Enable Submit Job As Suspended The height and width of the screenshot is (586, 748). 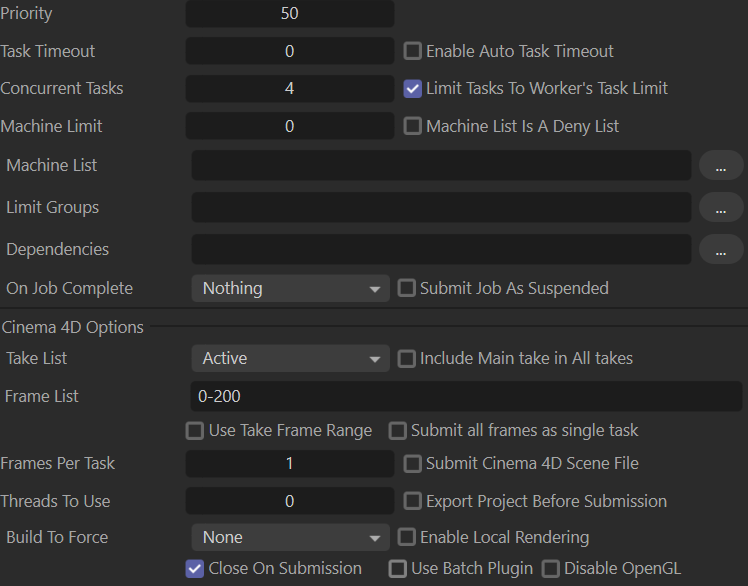[406, 289]
